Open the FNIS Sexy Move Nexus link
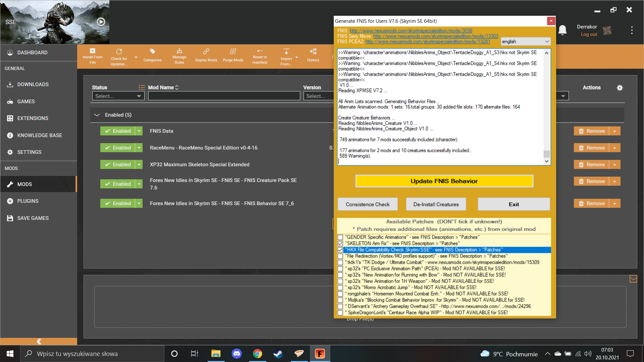 pos(436,36)
